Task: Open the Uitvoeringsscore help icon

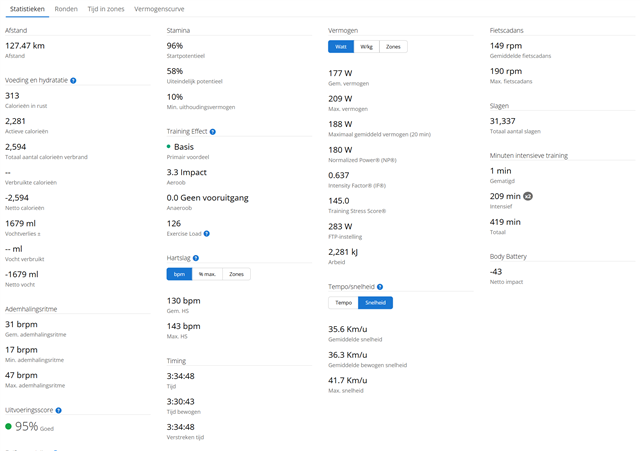Action: [x=59, y=410]
